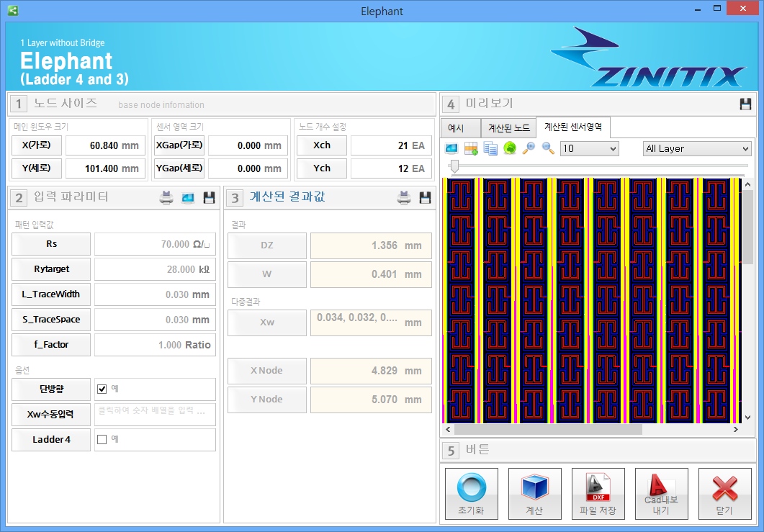This screenshot has width=764, height=532.
Task: Click the zoom in magnifier in preview toolbar
Action: (529, 148)
